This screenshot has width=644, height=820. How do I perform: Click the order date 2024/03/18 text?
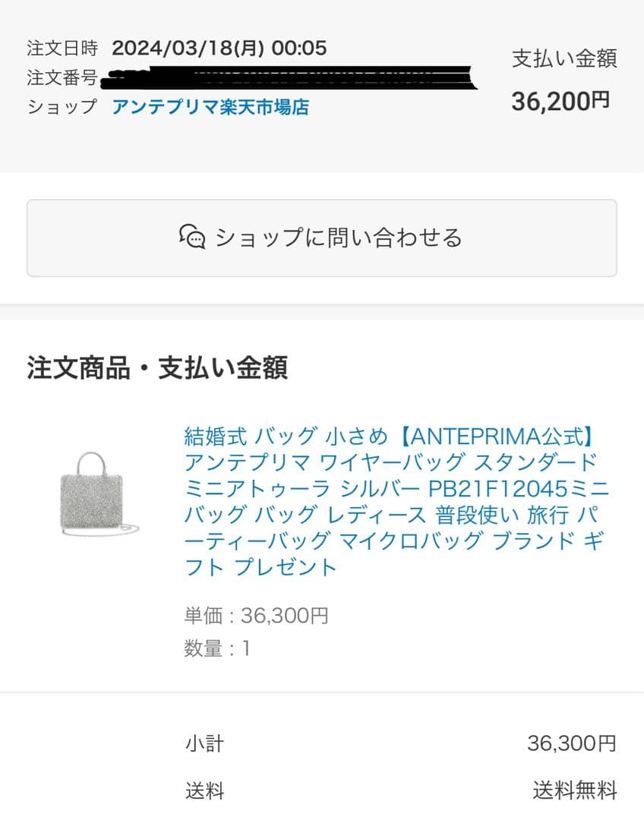point(188,49)
